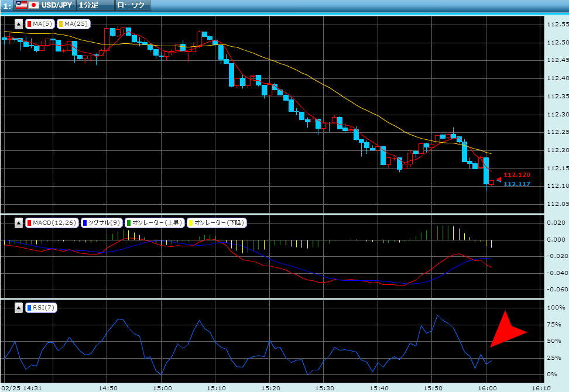Click the blue 112.117 price label
Viewport: 569px width, 392px height.
(x=517, y=184)
